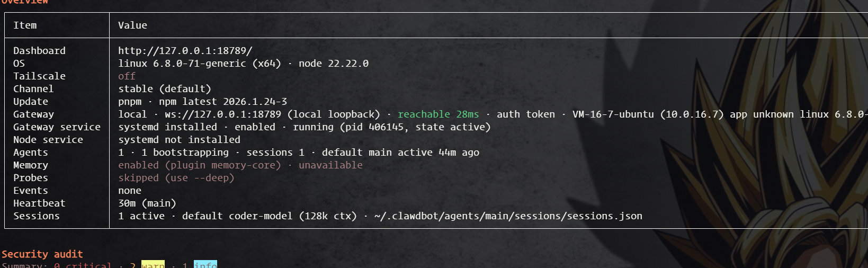
Task: Click the "VM-16-7-ubuntu" hostname text
Action: pos(613,114)
